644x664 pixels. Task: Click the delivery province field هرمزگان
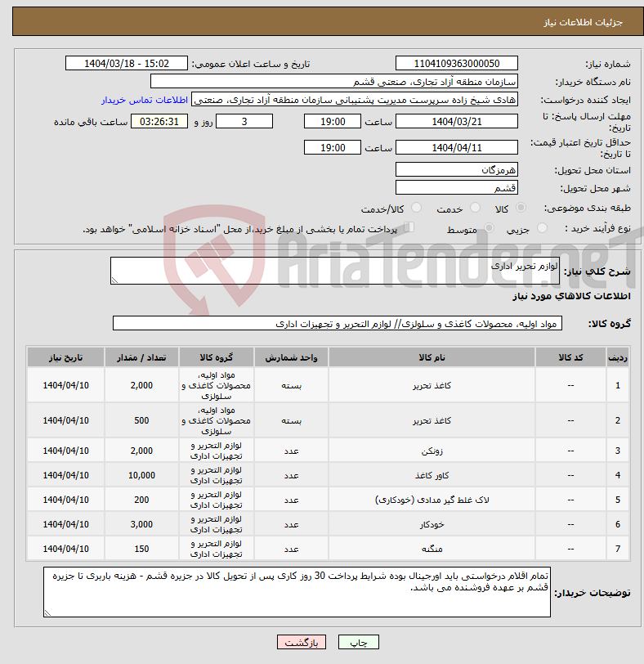pyautogui.click(x=457, y=170)
